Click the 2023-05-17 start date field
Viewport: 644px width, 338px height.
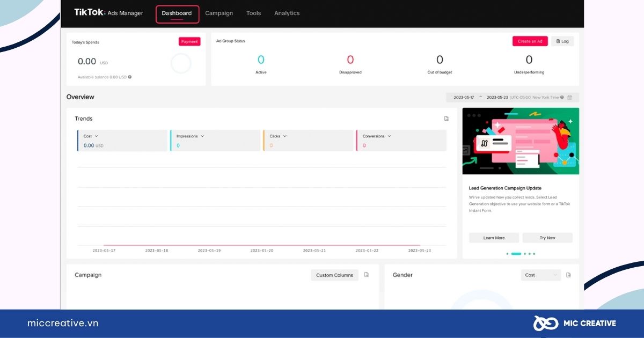(x=464, y=98)
